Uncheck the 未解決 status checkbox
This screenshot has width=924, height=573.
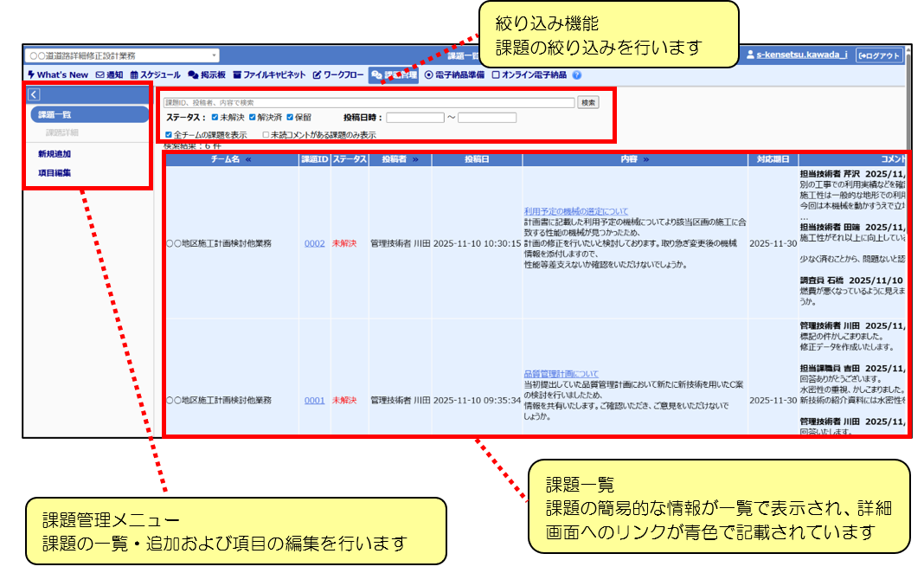(215, 118)
